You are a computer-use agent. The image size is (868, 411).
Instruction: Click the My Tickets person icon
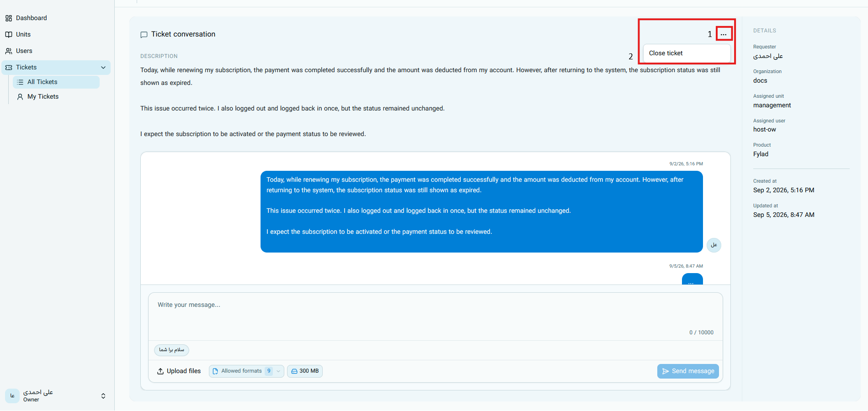coord(20,97)
